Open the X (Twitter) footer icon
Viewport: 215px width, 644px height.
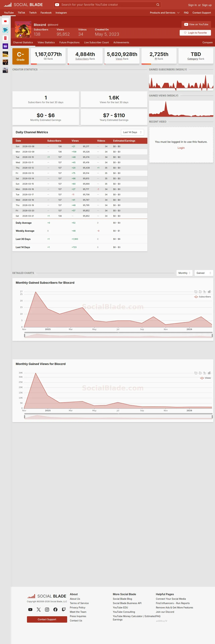click(x=39, y=610)
